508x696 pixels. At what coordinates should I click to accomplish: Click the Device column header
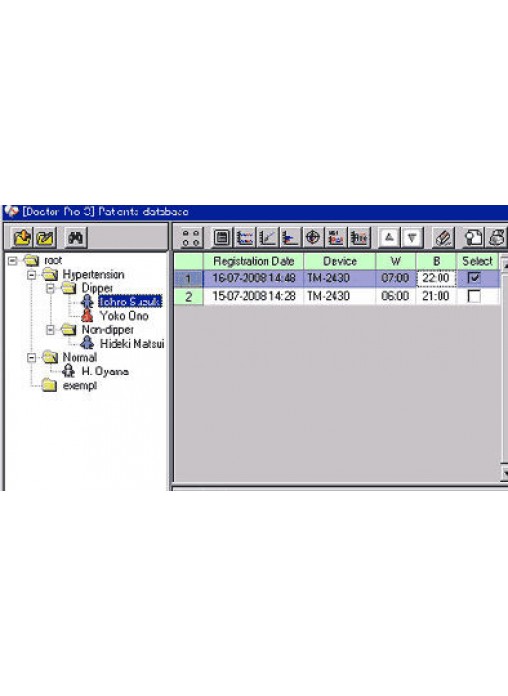[x=340, y=261]
